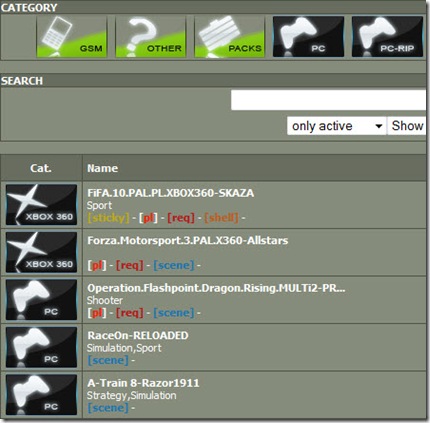
Task: Click [scene] tag in Forza Motorsport row
Action: pyautogui.click(x=174, y=266)
